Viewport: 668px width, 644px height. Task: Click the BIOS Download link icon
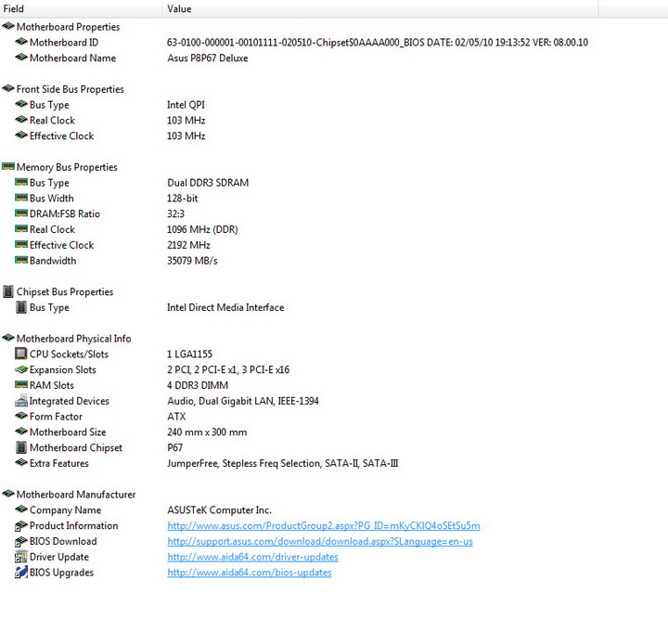point(20,542)
